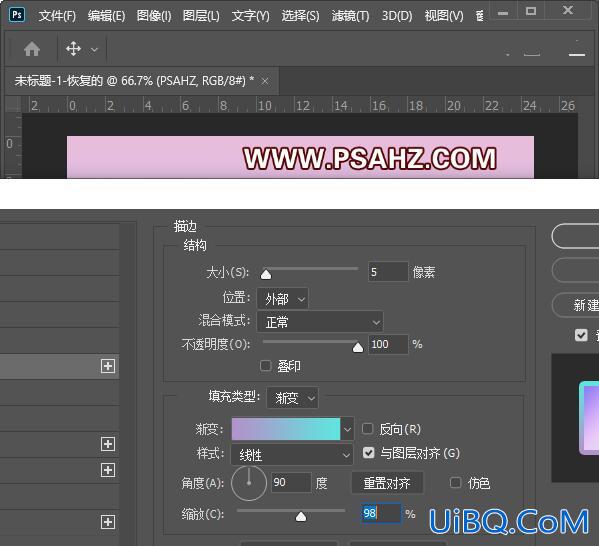Click the scale field showing 98

[x=381, y=513]
